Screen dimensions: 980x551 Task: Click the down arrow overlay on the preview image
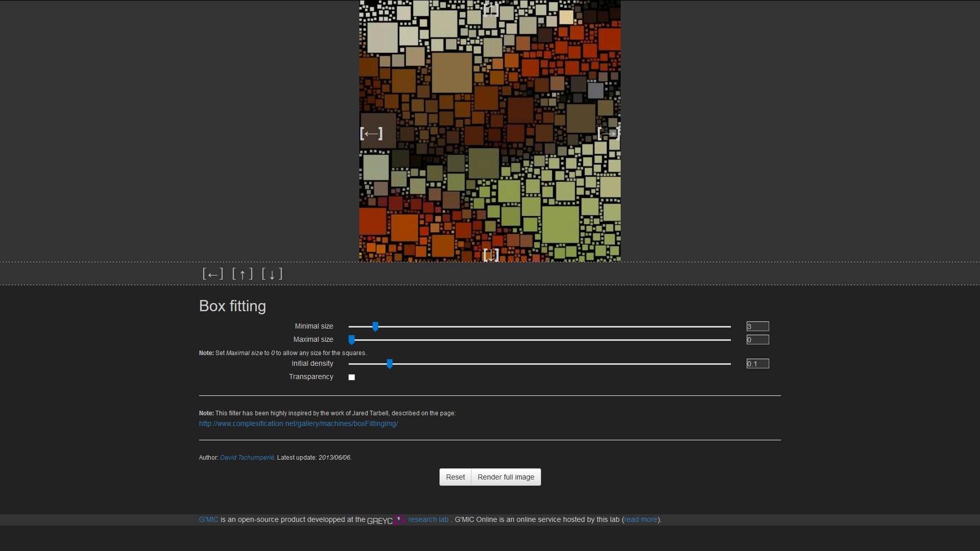pyautogui.click(x=491, y=255)
